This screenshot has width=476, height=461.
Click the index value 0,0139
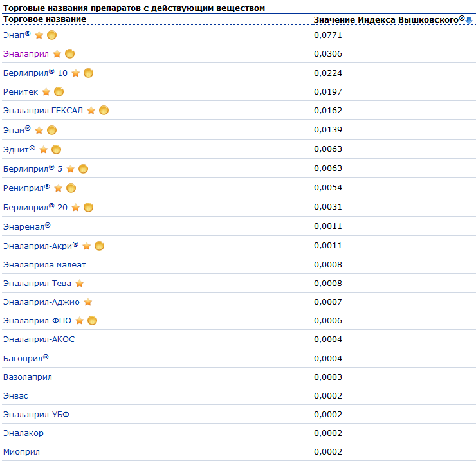[x=328, y=130]
